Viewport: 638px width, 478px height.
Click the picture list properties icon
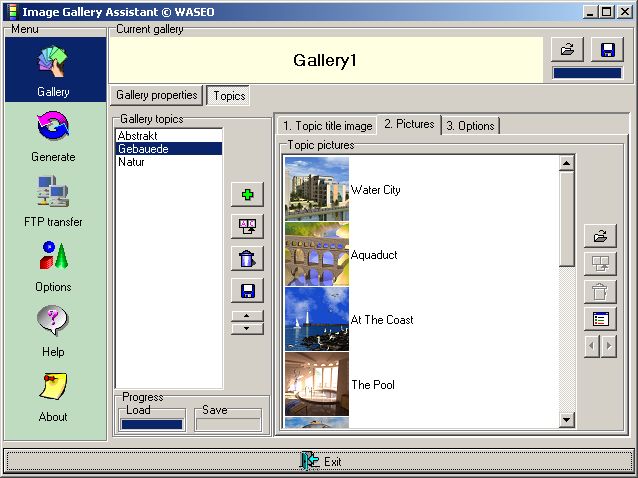(600, 319)
